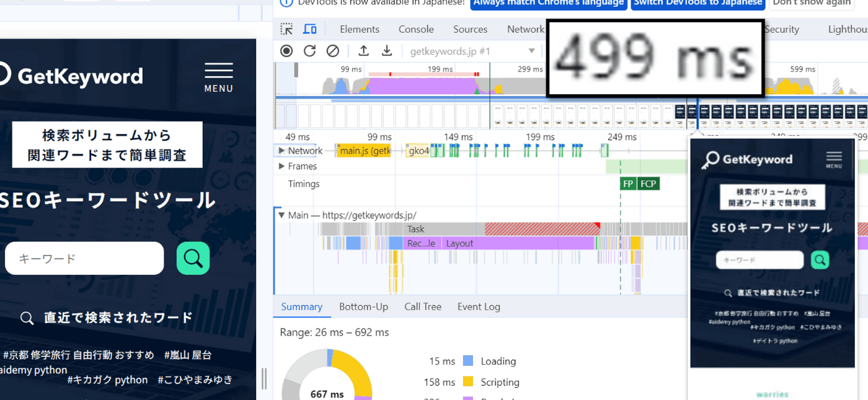Click the 直近で検索されたワード heading
Screen dimensions: 868x400
(x=118, y=318)
